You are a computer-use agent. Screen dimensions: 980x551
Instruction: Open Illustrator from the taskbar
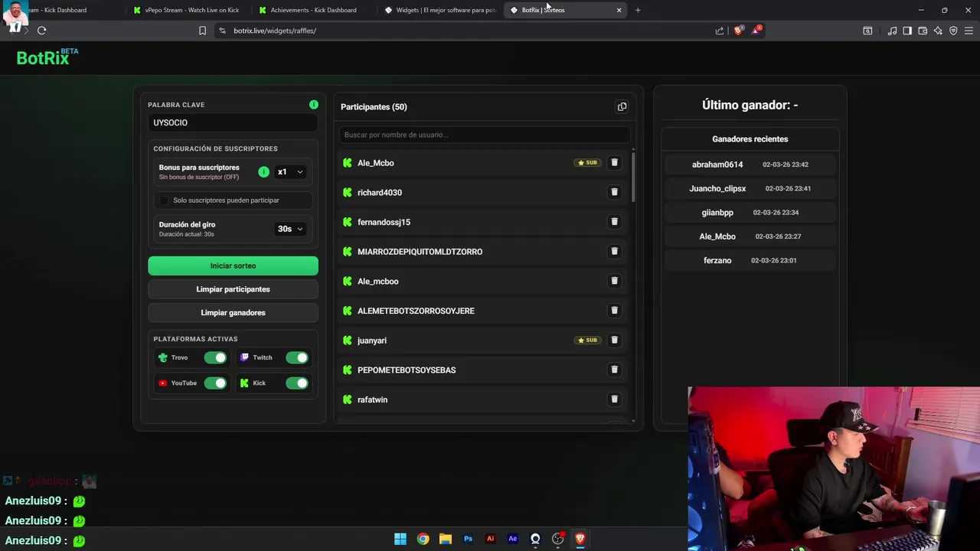[x=491, y=539]
